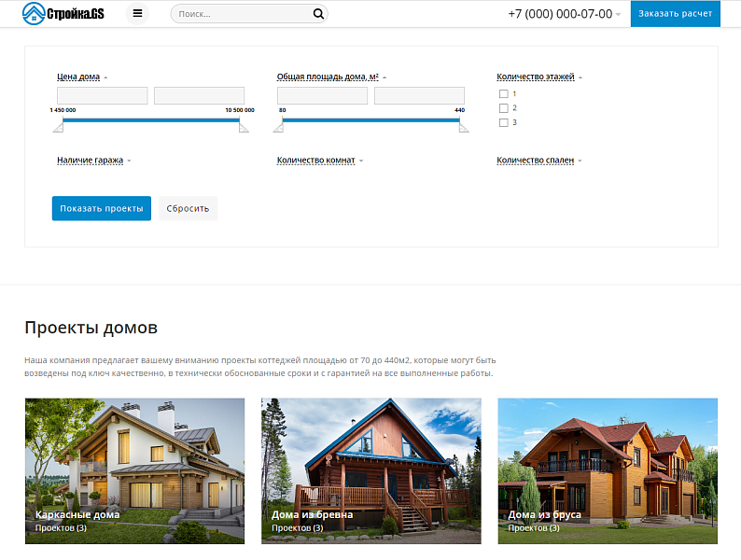Viewport: 741px width, 560px height.
Task: Click the Стройка.GS house logo
Action: tap(63, 14)
